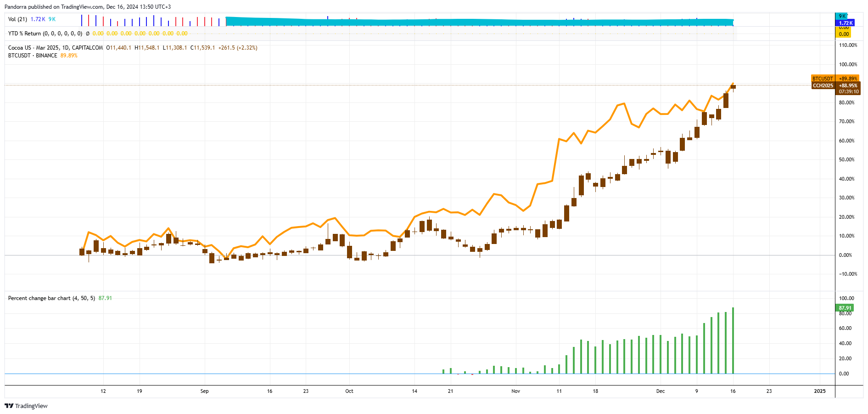Click the blue 1.72K tag on volume axis
The height and width of the screenshot is (414, 868).
[845, 23]
